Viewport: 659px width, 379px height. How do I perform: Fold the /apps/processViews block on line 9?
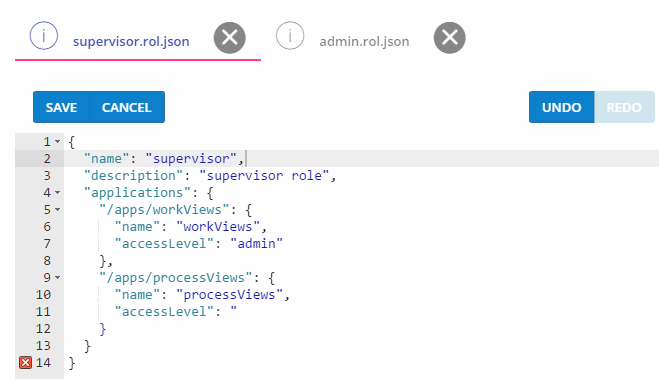[x=58, y=277]
